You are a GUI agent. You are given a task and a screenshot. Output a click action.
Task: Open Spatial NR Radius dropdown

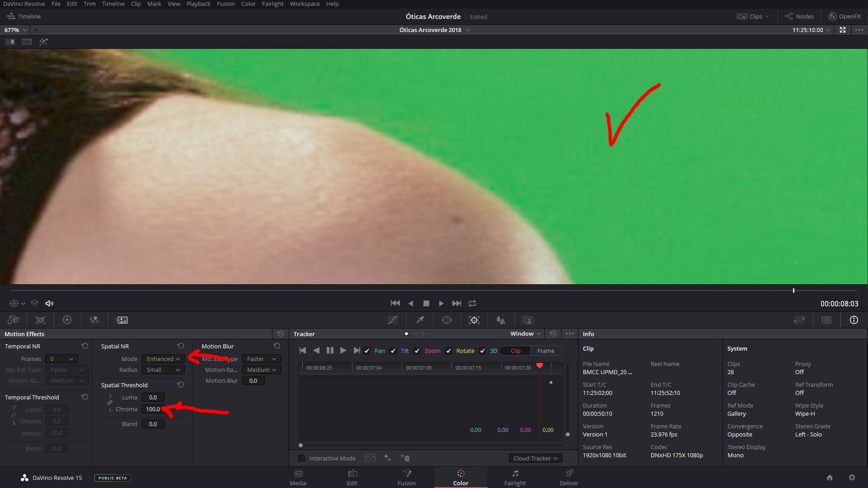(163, 370)
